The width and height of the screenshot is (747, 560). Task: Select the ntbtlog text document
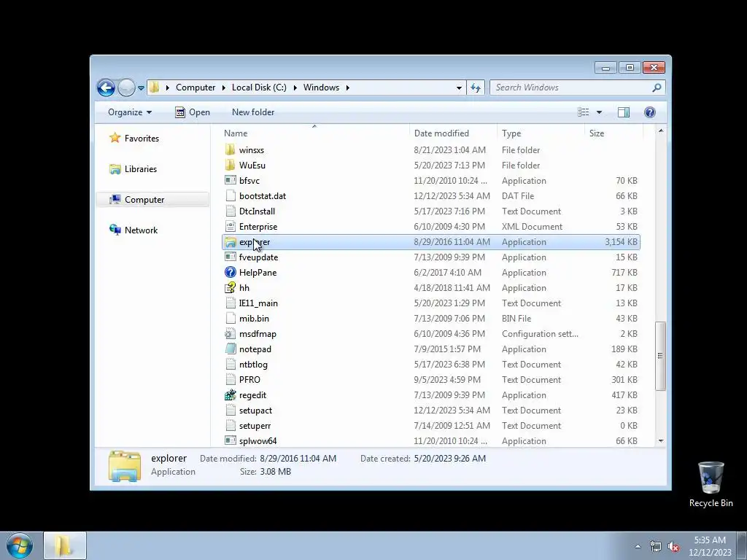click(x=253, y=365)
